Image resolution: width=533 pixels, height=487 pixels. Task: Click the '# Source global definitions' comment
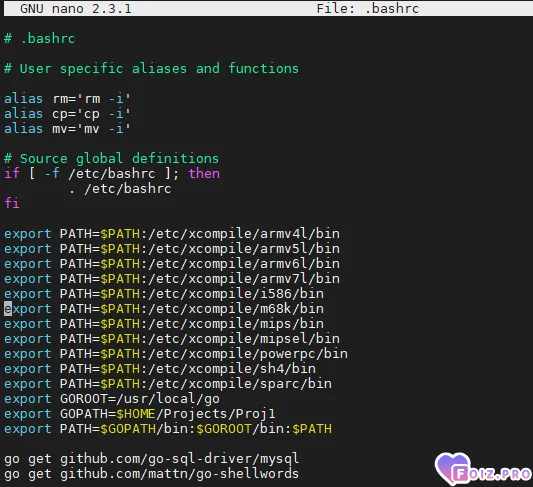(x=111, y=159)
